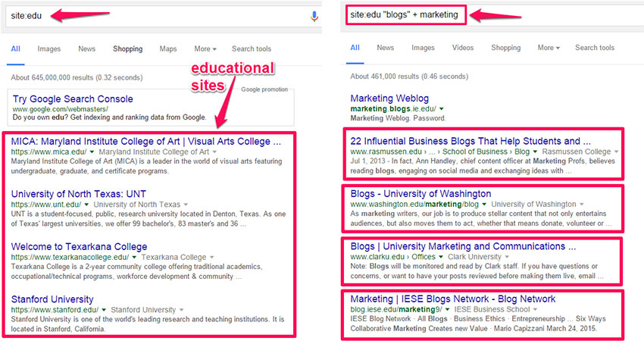Click the left search box containing site:edu

[x=162, y=17]
